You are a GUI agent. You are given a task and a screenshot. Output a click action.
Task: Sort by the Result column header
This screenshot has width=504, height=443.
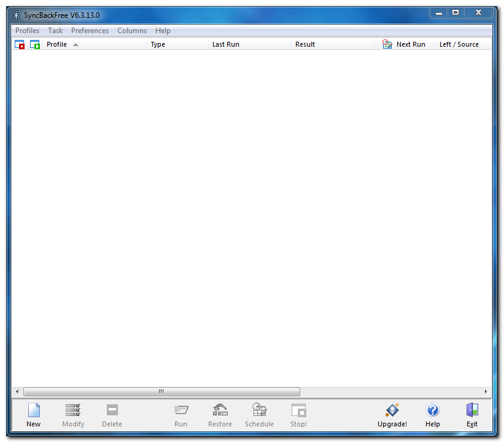333,44
